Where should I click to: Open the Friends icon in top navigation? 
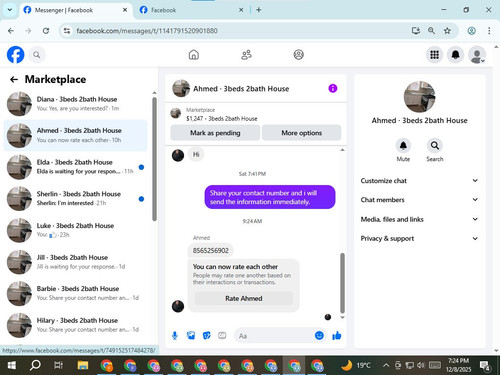click(246, 54)
